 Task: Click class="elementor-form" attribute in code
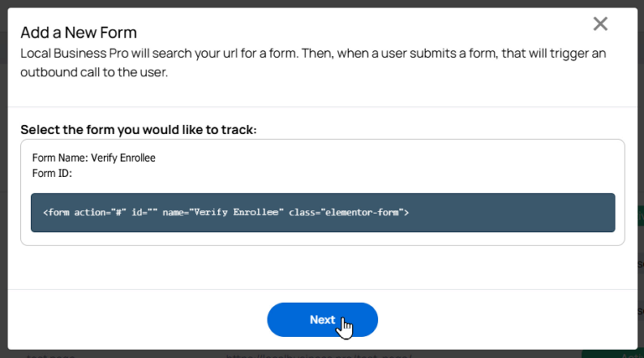click(346, 212)
